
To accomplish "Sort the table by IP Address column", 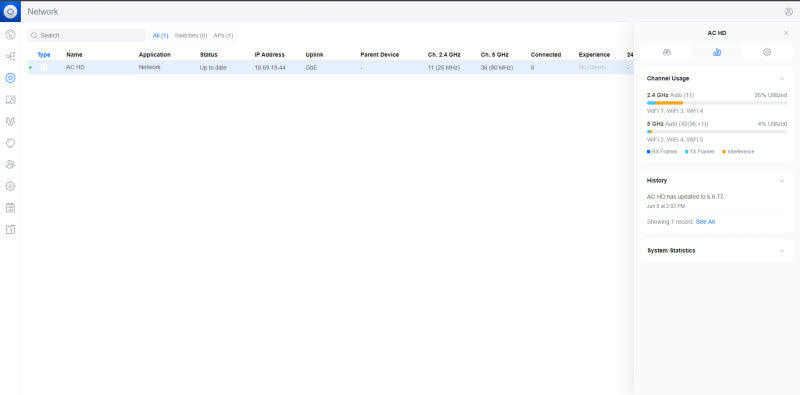I will 269,55.
